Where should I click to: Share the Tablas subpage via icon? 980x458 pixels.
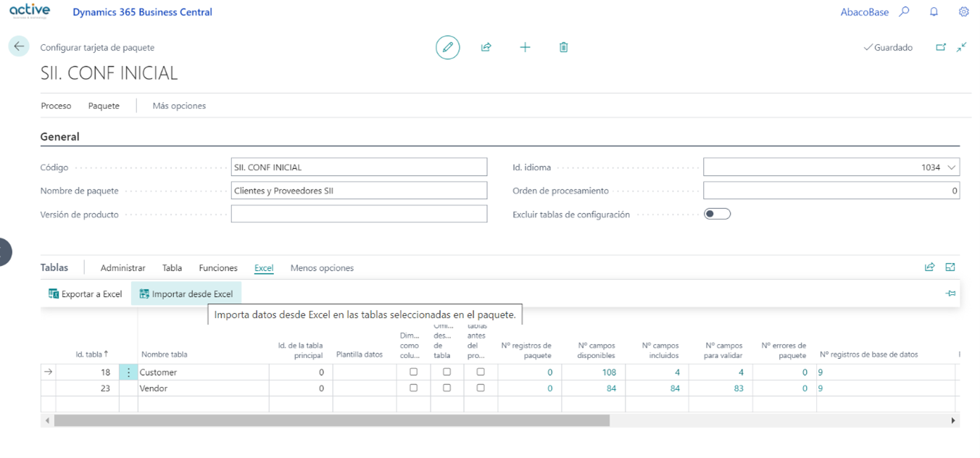tap(929, 267)
